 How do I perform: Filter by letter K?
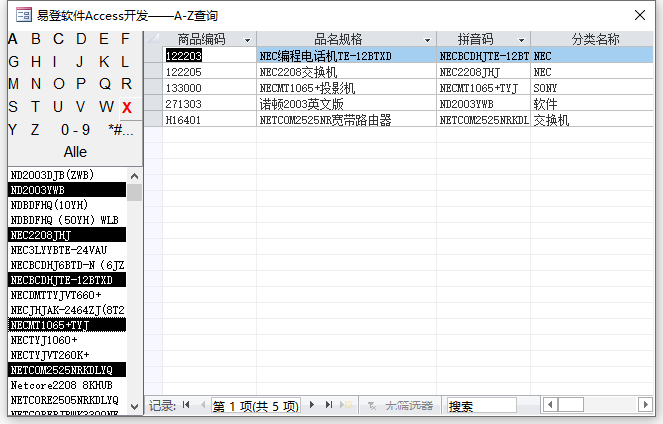(x=104, y=62)
